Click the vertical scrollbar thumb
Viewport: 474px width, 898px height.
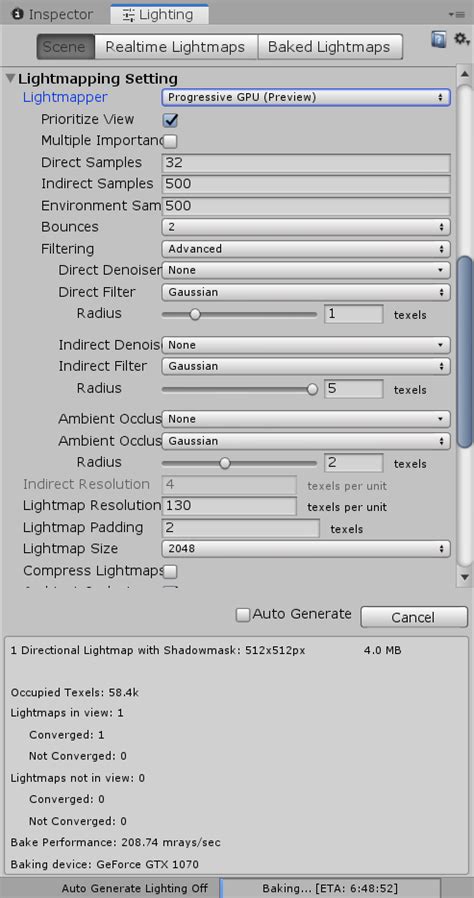464,352
